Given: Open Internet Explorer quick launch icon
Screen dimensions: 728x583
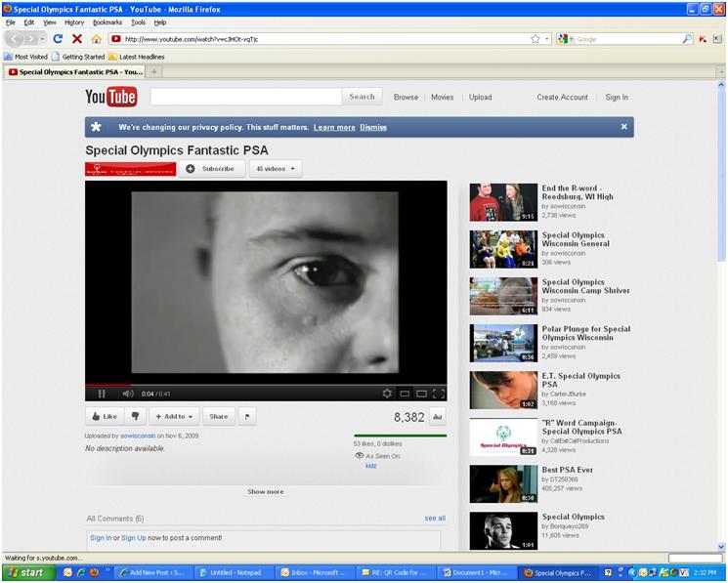Looking at the screenshot, I should tap(81, 573).
